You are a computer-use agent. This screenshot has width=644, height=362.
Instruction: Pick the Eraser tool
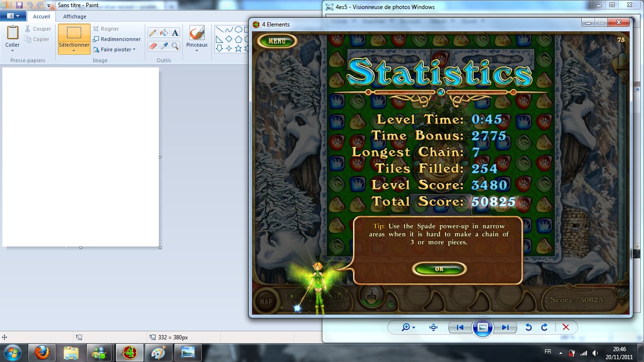tap(152, 46)
